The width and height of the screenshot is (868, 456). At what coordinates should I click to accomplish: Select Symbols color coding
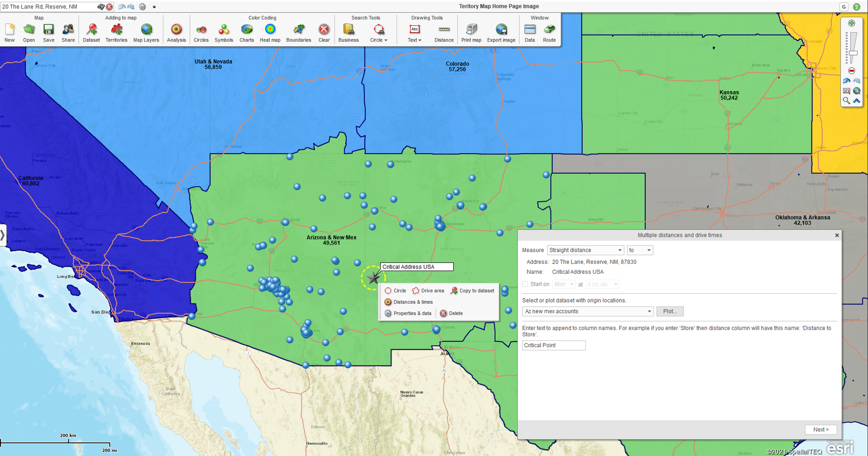224,33
